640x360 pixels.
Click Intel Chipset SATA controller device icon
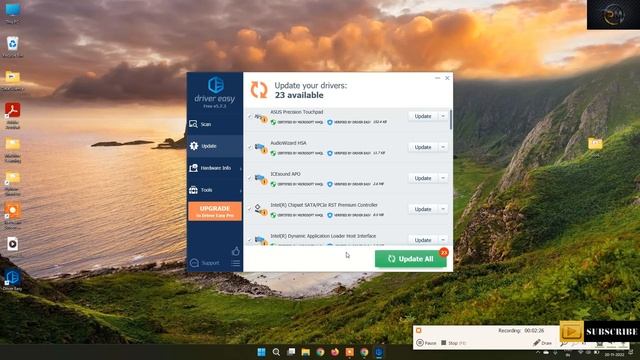click(x=260, y=210)
